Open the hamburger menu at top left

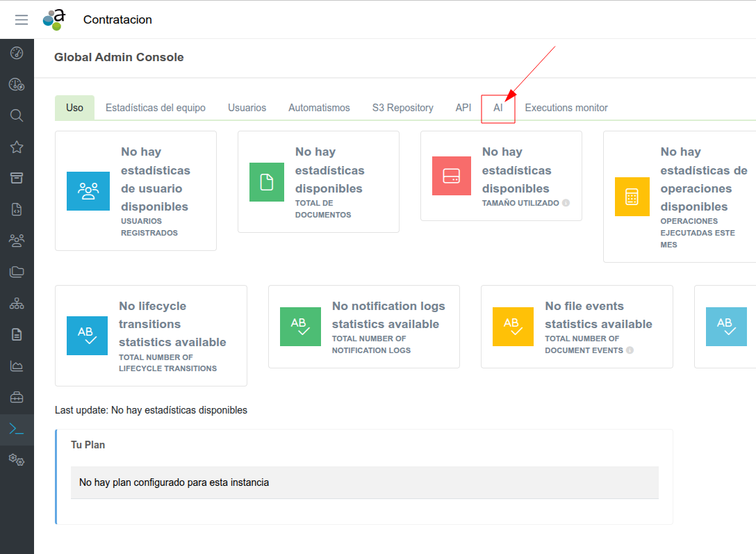pos(22,20)
